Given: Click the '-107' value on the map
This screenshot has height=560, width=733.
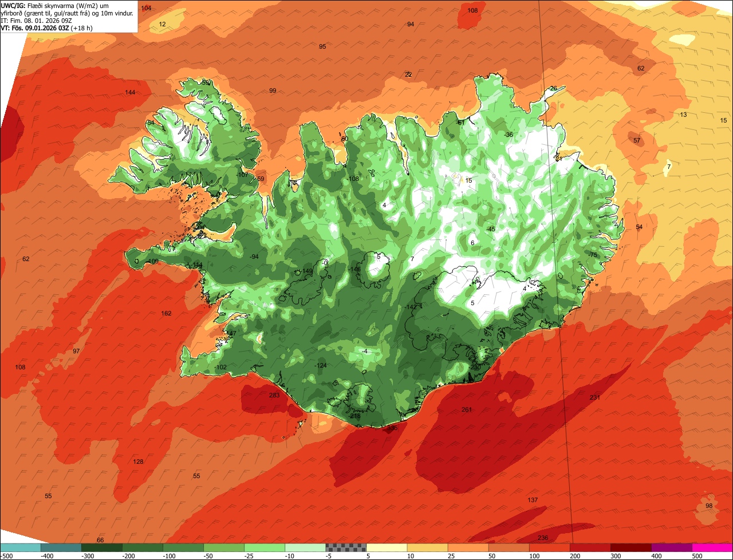Looking at the screenshot, I should 242,175.
